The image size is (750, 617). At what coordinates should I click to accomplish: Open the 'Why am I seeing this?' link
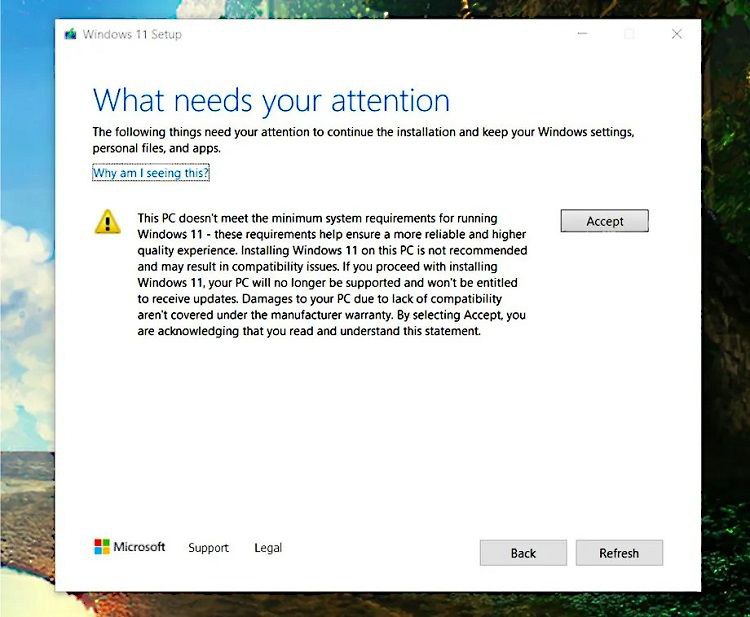pos(151,173)
